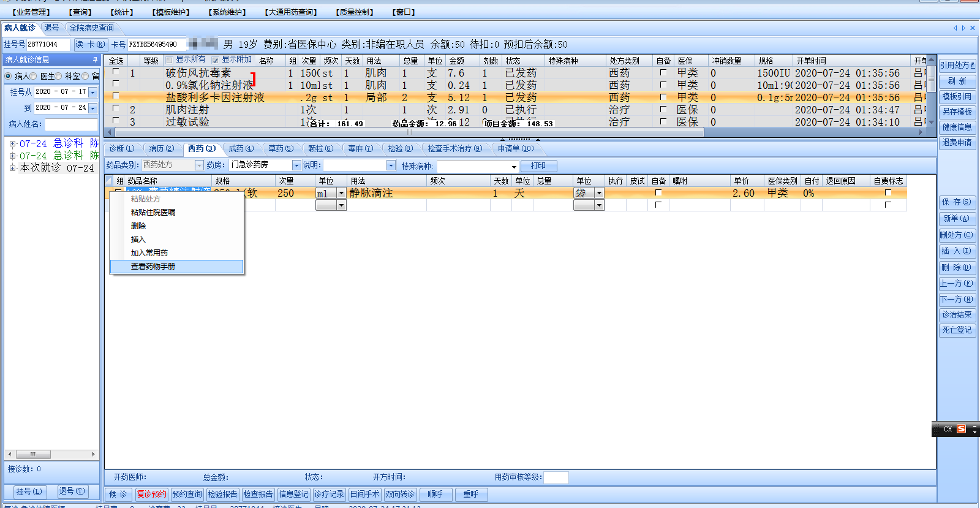Screen dimensions: 980x508
Task: Check the row checkbox for 破伤风抗毒素
Action: pyautogui.click(x=116, y=72)
